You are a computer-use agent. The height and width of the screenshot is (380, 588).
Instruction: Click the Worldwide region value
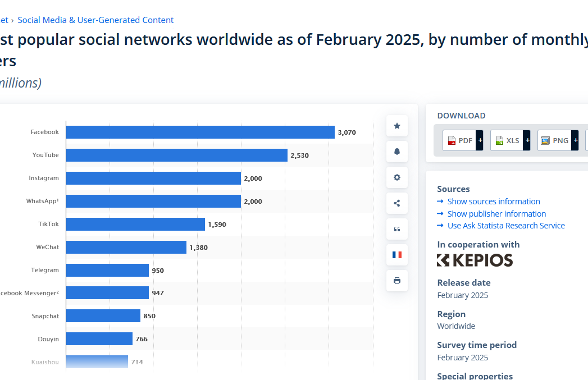pos(456,326)
